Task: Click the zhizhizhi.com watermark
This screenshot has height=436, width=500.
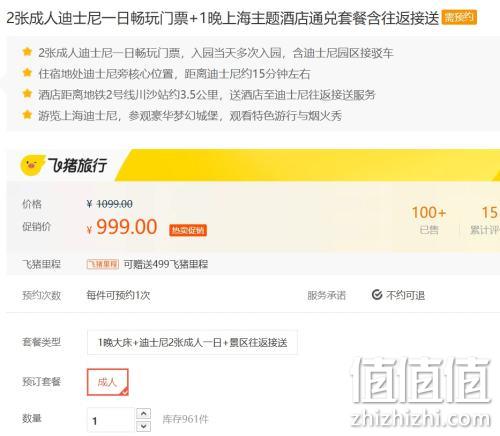Action: (x=421, y=418)
